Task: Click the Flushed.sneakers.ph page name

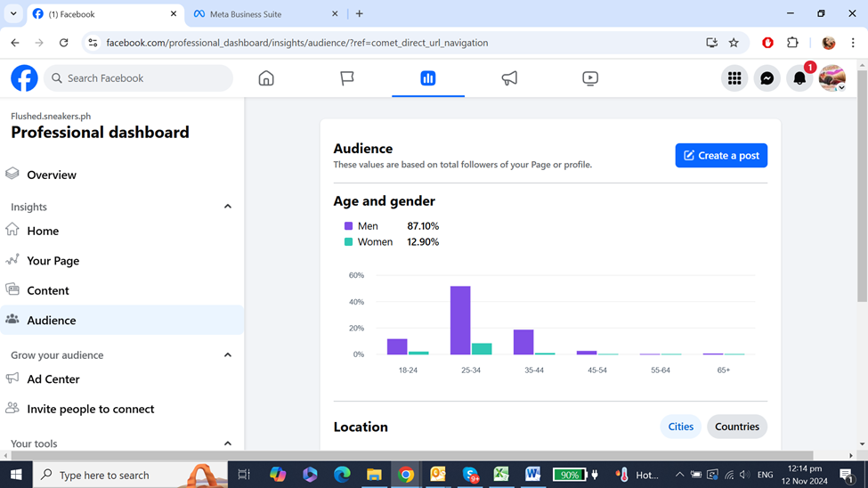Action: click(x=51, y=117)
